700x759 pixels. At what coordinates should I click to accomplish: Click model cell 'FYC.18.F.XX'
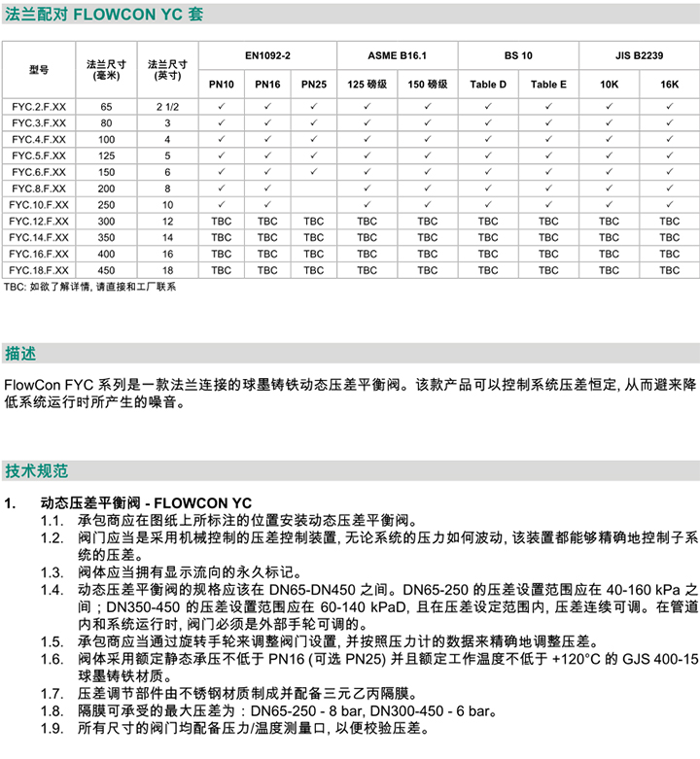(39, 270)
